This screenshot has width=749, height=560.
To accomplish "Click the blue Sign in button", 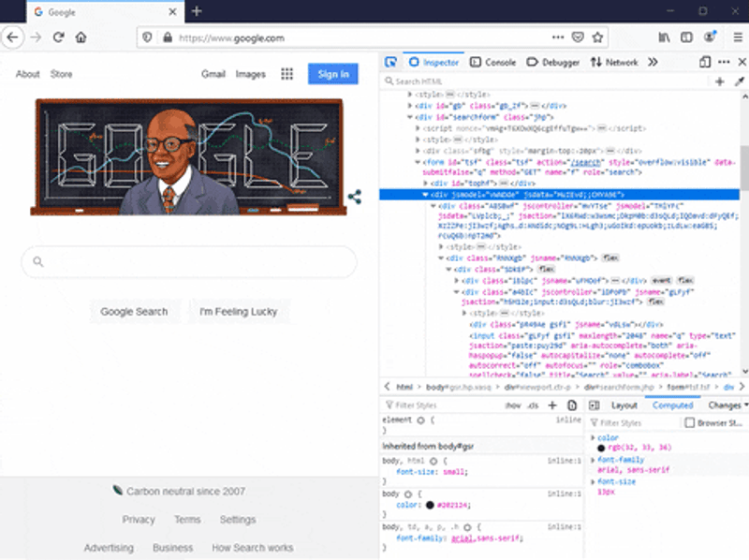I will point(333,74).
